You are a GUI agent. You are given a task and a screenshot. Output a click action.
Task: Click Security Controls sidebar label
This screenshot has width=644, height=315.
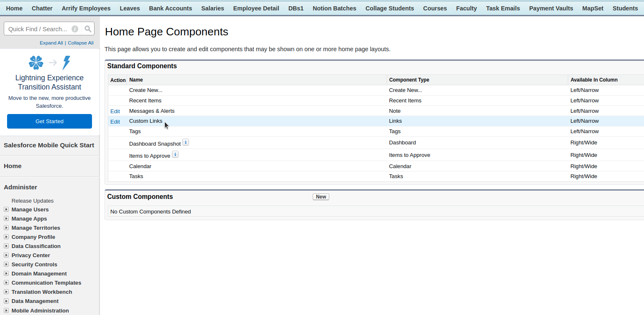35,264
